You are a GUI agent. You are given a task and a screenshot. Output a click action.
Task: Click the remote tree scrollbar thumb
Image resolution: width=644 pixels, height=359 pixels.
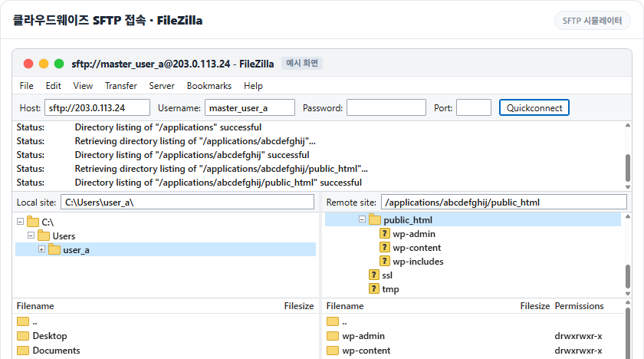click(628, 276)
